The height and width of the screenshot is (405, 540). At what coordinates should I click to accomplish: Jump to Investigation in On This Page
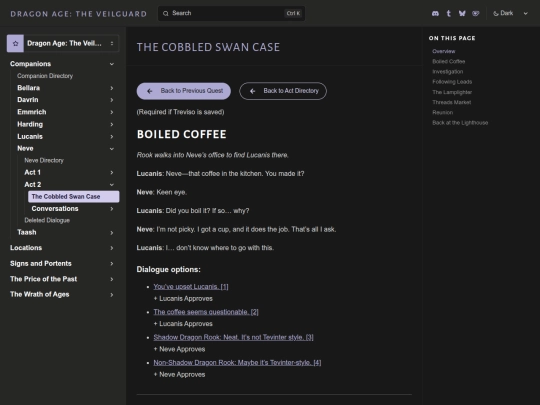coord(447,72)
